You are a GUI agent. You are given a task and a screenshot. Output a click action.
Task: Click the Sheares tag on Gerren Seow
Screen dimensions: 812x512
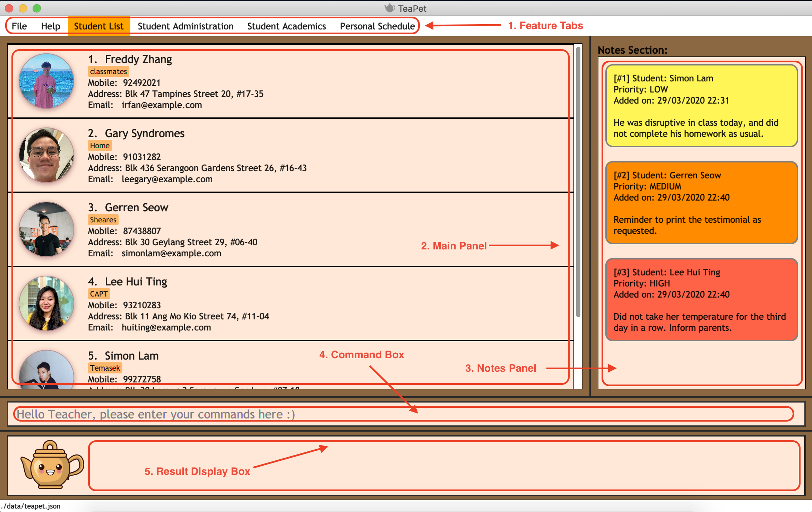coord(103,219)
